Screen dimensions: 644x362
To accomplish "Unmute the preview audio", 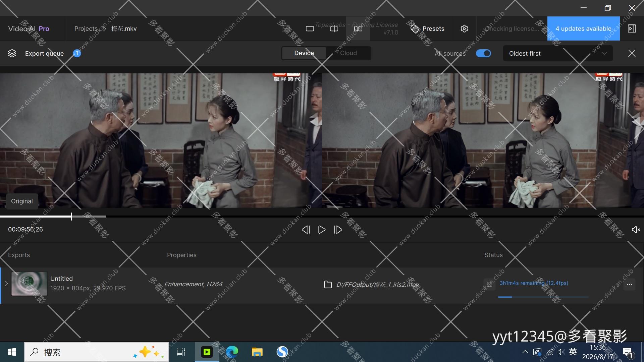I will pos(636,230).
